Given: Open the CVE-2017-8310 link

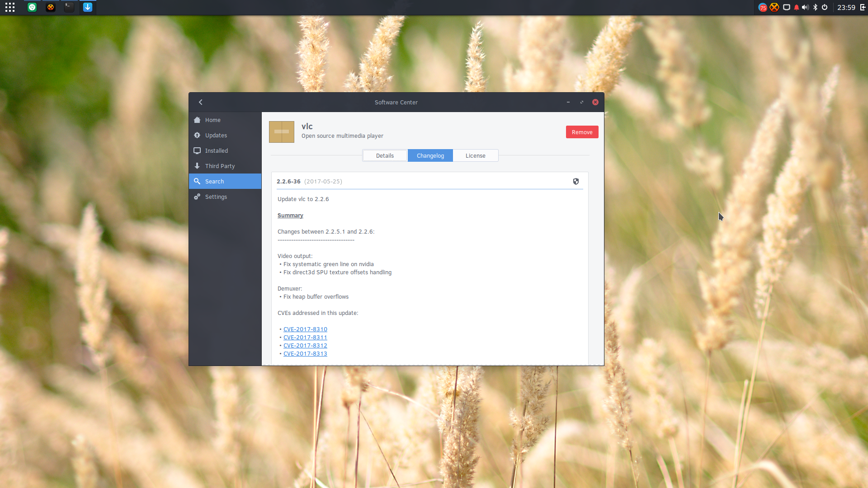Looking at the screenshot, I should (x=305, y=329).
